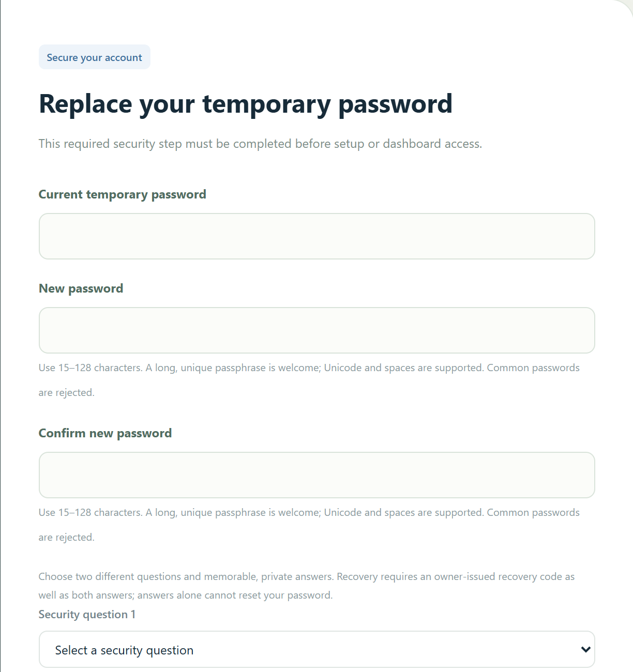Select the Confirm new password field
Screen dimensions: 633x672
point(317,475)
